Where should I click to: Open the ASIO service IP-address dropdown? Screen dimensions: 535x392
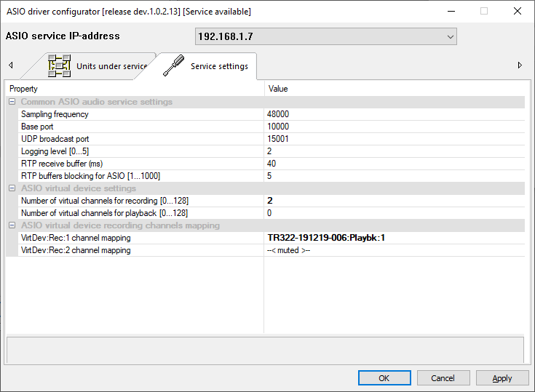[326, 36]
